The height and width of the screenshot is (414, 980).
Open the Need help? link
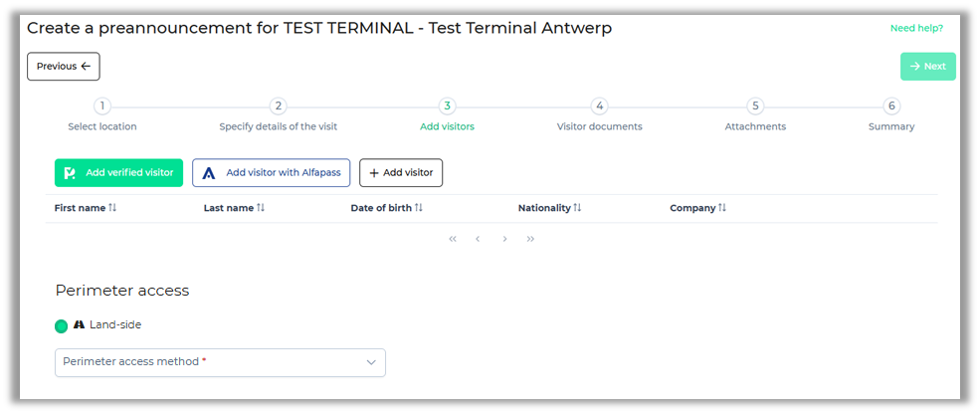tap(916, 28)
